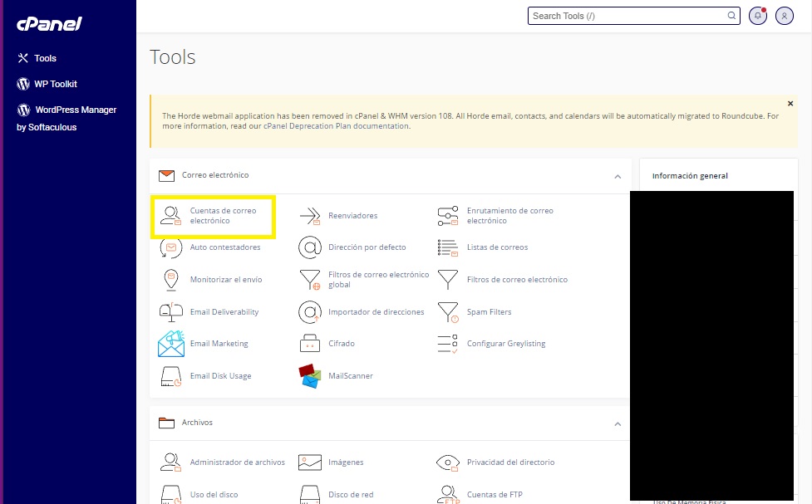Open the user account avatar icon
The width and height of the screenshot is (812, 504).
coord(784,16)
